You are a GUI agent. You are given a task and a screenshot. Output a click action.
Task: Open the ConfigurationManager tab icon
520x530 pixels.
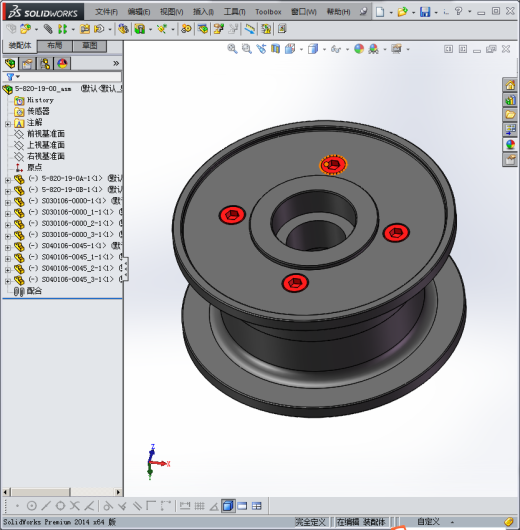(x=45, y=64)
